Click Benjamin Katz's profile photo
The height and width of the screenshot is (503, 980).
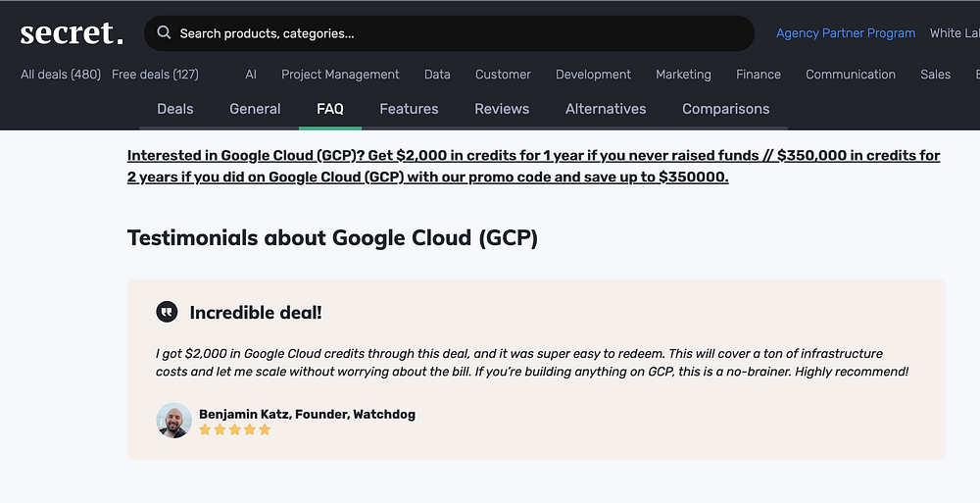(x=173, y=420)
